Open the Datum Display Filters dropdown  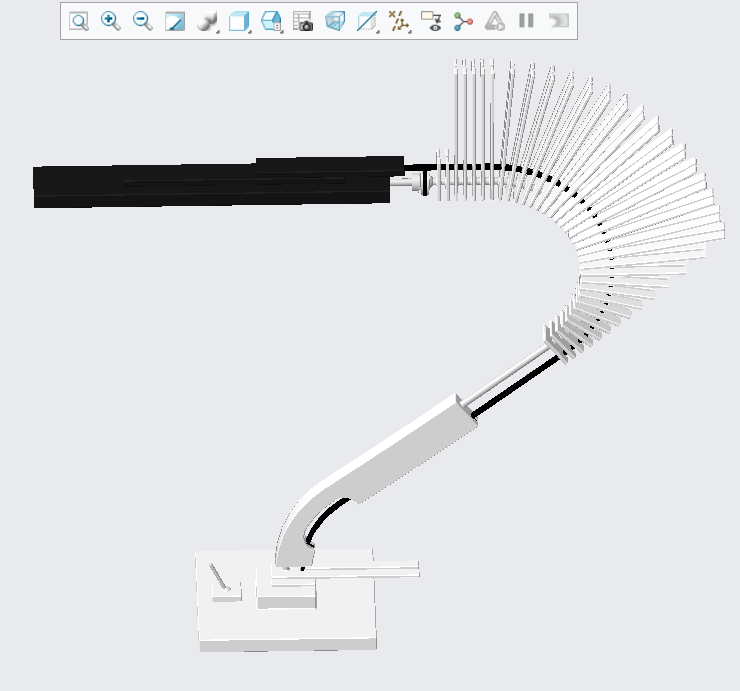pyautogui.click(x=400, y=22)
